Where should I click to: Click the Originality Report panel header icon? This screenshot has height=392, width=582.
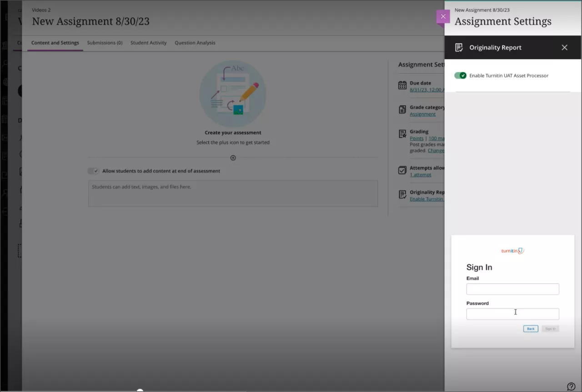(x=459, y=47)
